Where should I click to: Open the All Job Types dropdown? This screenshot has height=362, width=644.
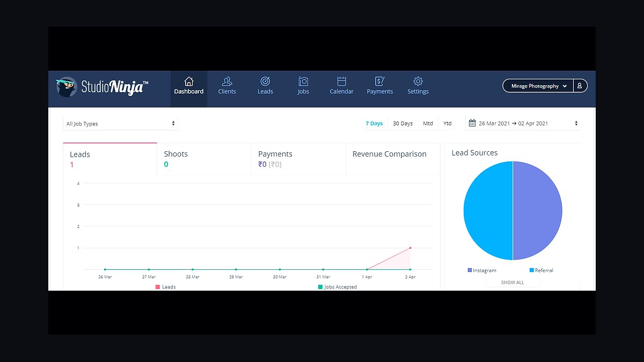[x=120, y=123]
